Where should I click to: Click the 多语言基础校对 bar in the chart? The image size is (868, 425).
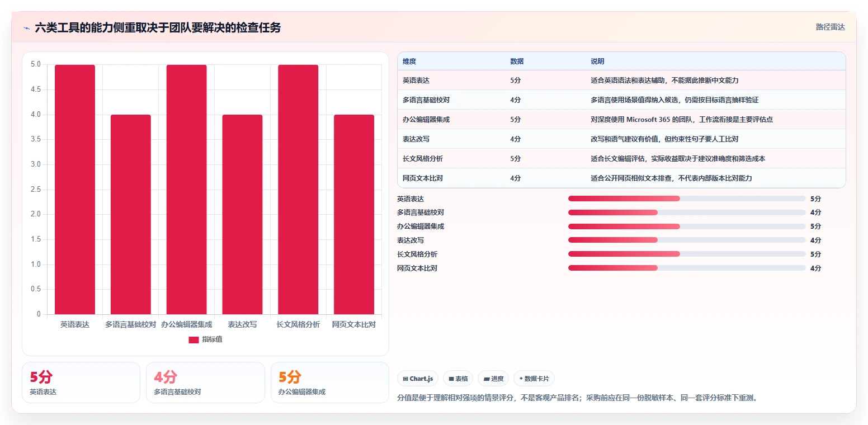[131, 214]
